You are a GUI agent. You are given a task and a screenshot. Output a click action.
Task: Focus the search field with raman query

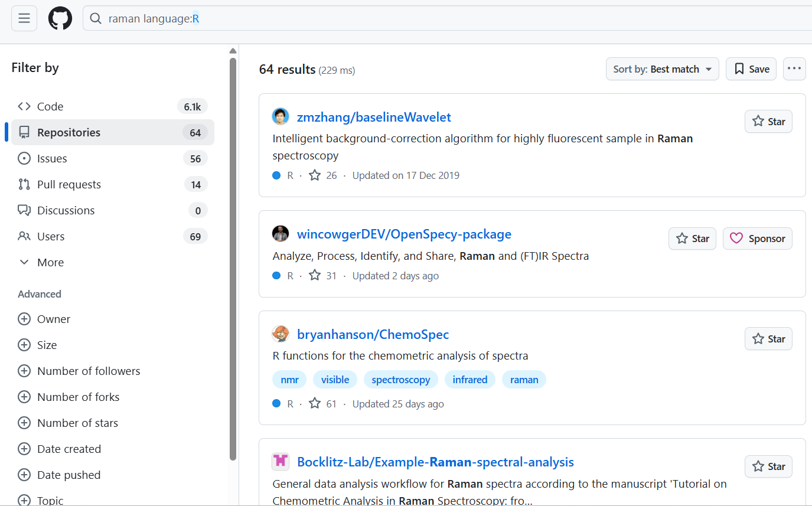click(x=447, y=19)
